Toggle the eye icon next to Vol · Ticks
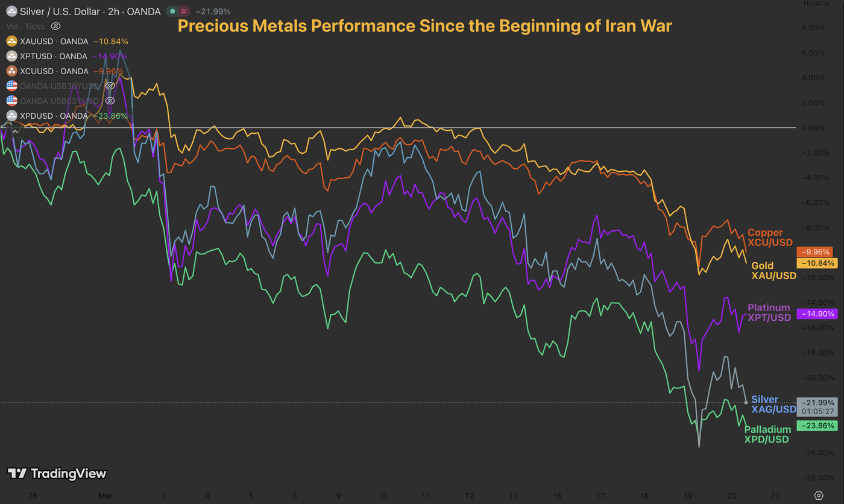Image resolution: width=844 pixels, height=504 pixels. (55, 26)
